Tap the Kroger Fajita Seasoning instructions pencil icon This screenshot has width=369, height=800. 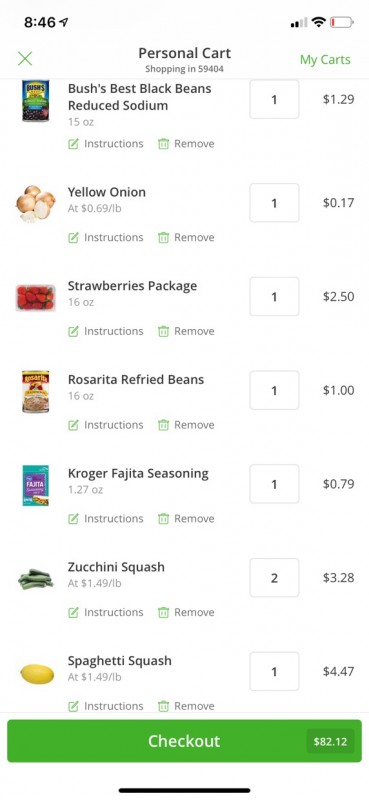tap(73, 518)
